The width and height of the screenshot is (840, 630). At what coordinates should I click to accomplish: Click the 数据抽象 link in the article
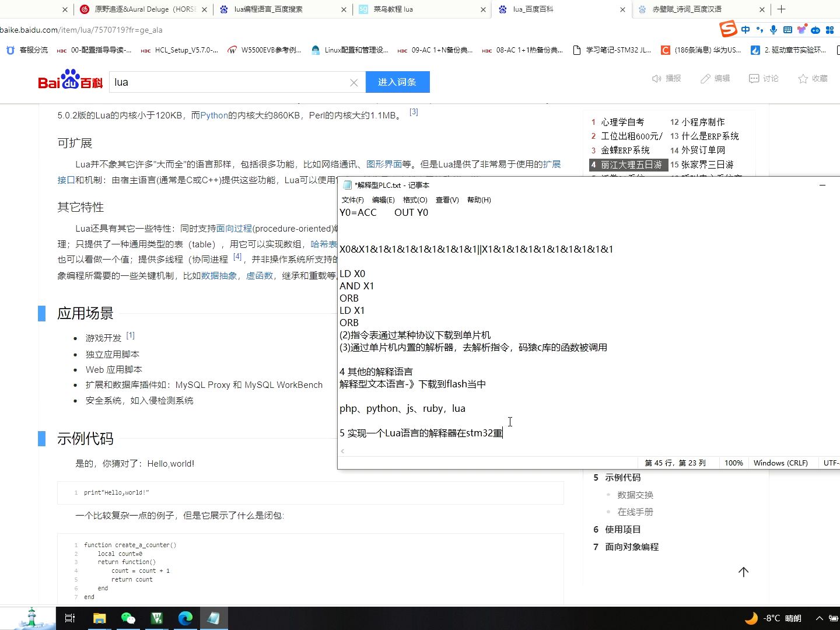point(219,275)
